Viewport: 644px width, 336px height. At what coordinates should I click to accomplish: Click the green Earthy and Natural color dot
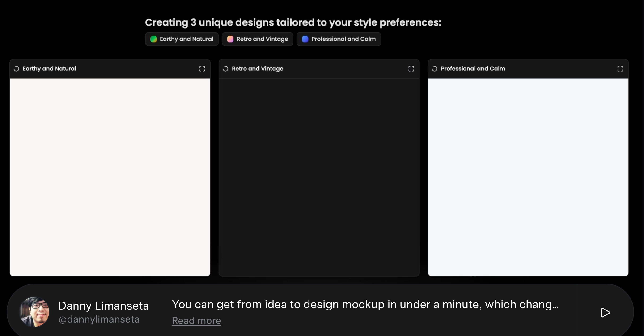coord(153,39)
